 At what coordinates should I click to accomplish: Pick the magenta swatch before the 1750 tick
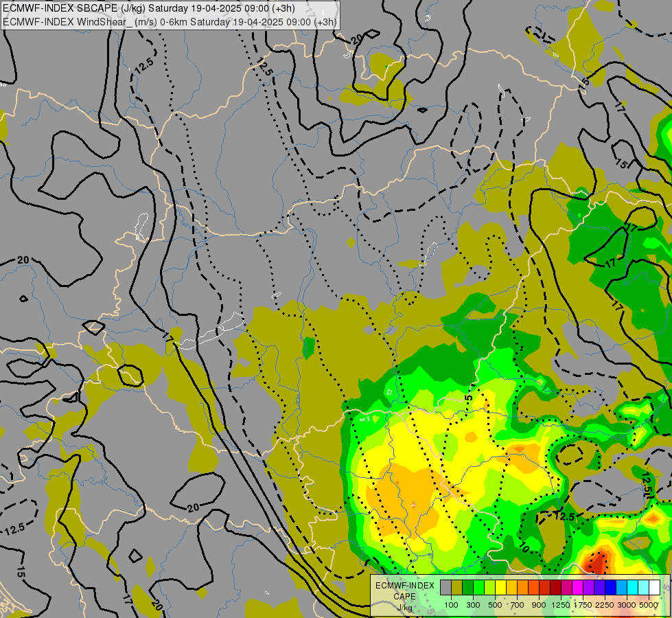point(577,588)
